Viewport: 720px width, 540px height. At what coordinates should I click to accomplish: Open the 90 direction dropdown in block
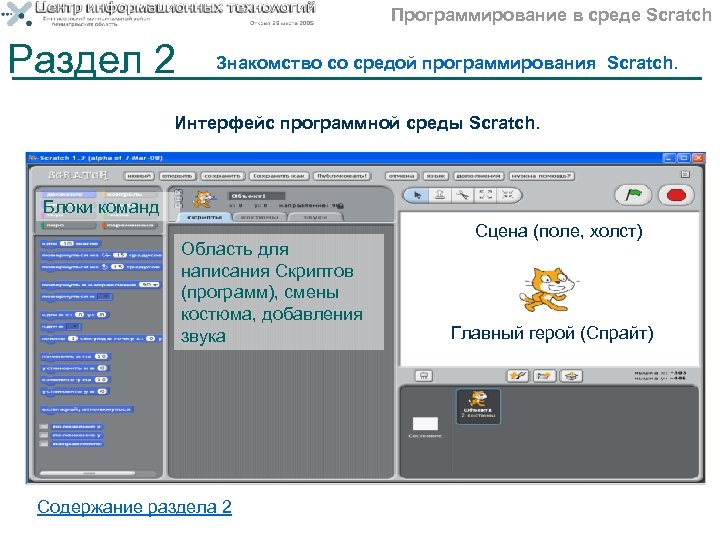tap(149, 285)
